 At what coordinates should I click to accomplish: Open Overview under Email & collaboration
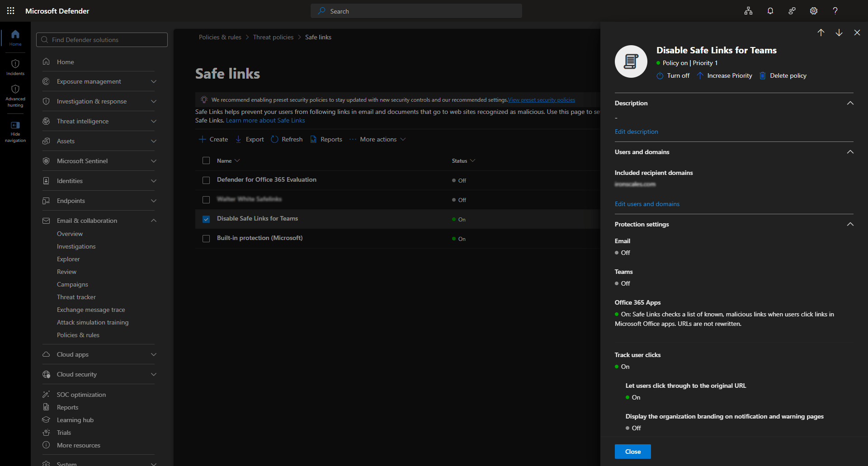(70, 234)
